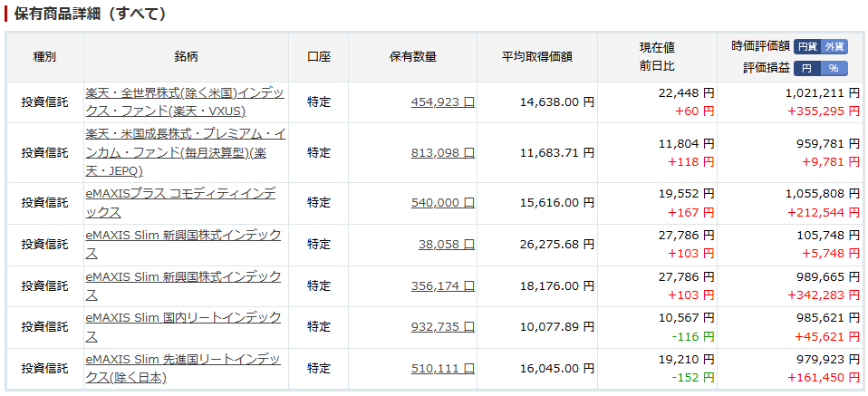Open eMAXIS Slim 先進国リートインデックス(除く日本) link
Image resolution: width=868 pixels, height=396 pixels.
coord(183,368)
